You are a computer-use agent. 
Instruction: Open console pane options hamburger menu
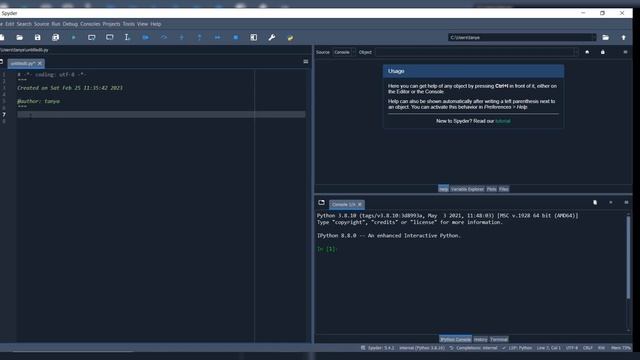pyautogui.click(x=626, y=202)
